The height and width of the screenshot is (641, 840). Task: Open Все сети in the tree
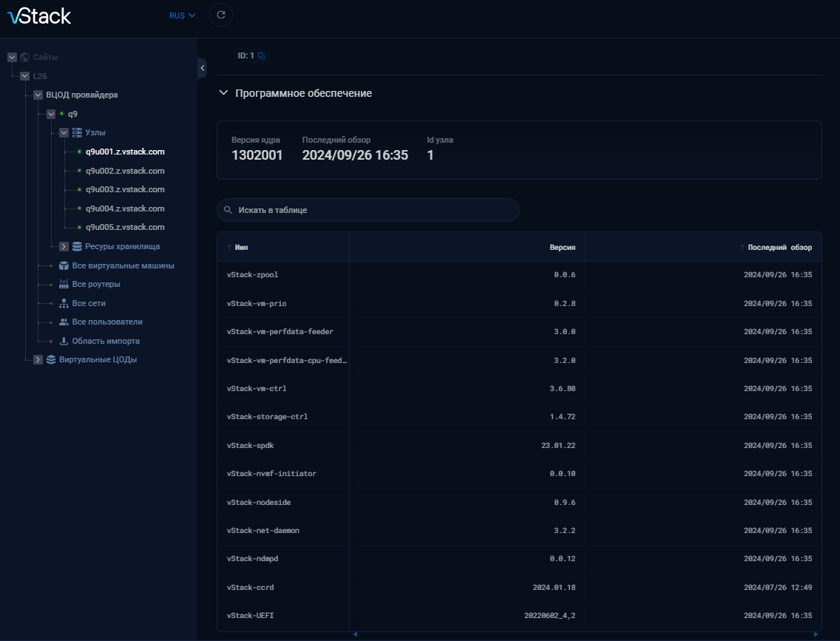[89, 303]
